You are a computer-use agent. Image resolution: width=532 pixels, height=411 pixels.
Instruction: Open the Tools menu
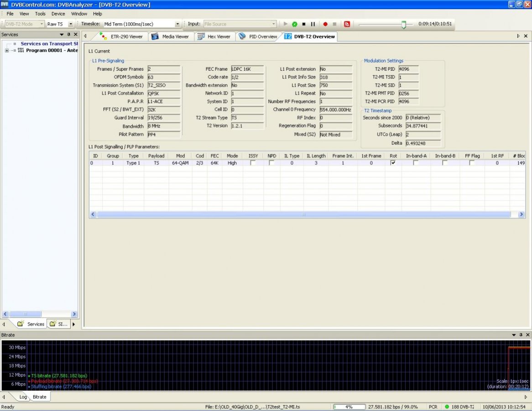point(40,14)
